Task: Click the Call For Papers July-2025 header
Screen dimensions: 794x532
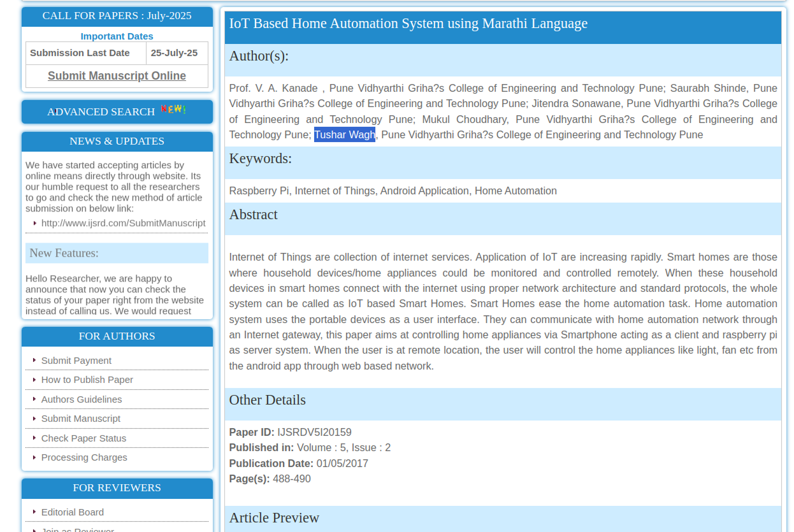Action: (117, 16)
